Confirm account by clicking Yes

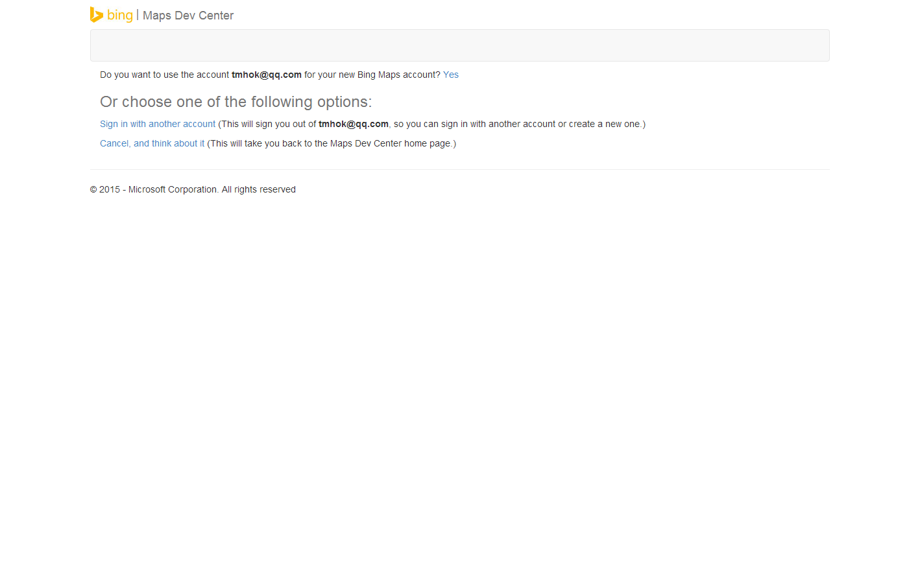451,75
